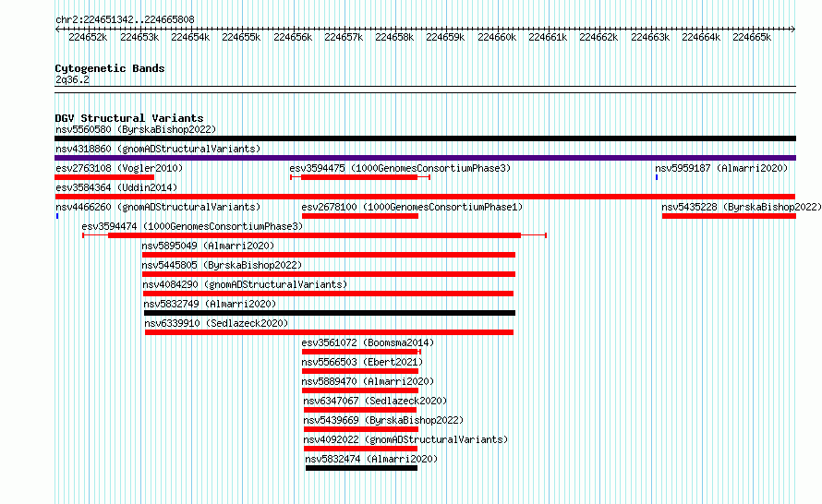This screenshot has width=822, height=504.
Task: Select the 2q36.2 cytogenetic band label
Action: tap(72, 79)
